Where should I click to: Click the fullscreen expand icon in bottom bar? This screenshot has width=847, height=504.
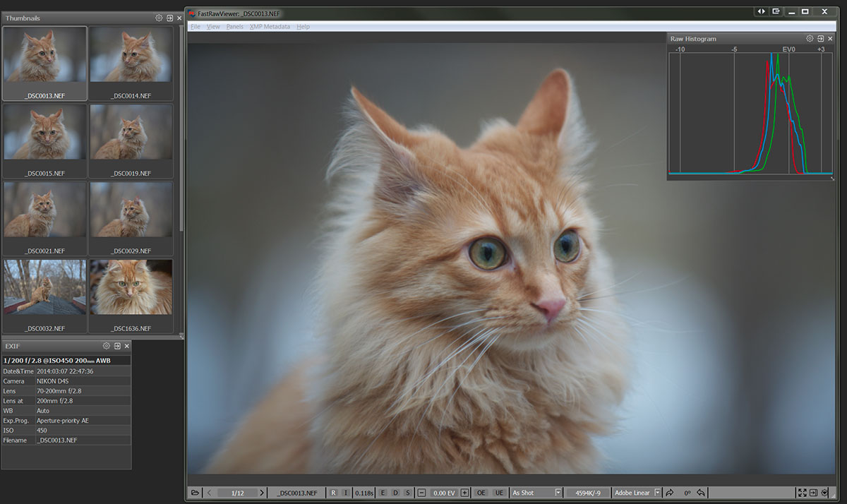[x=802, y=493]
